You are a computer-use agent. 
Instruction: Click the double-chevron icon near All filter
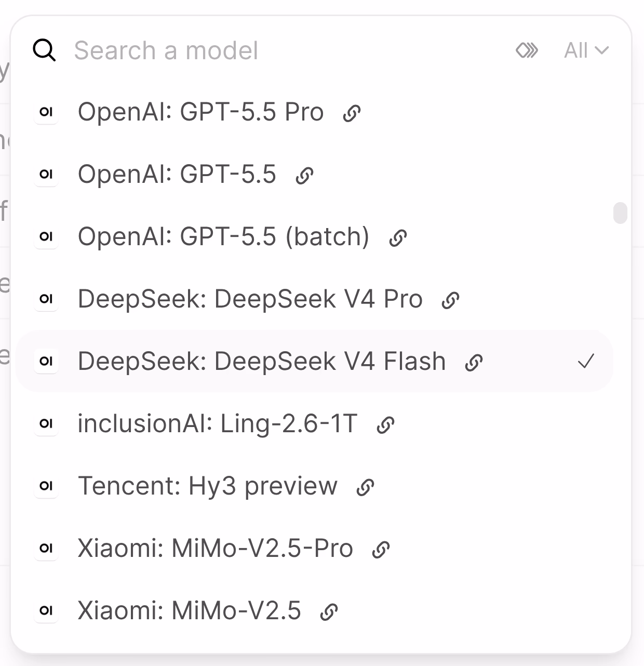pyautogui.click(x=527, y=50)
